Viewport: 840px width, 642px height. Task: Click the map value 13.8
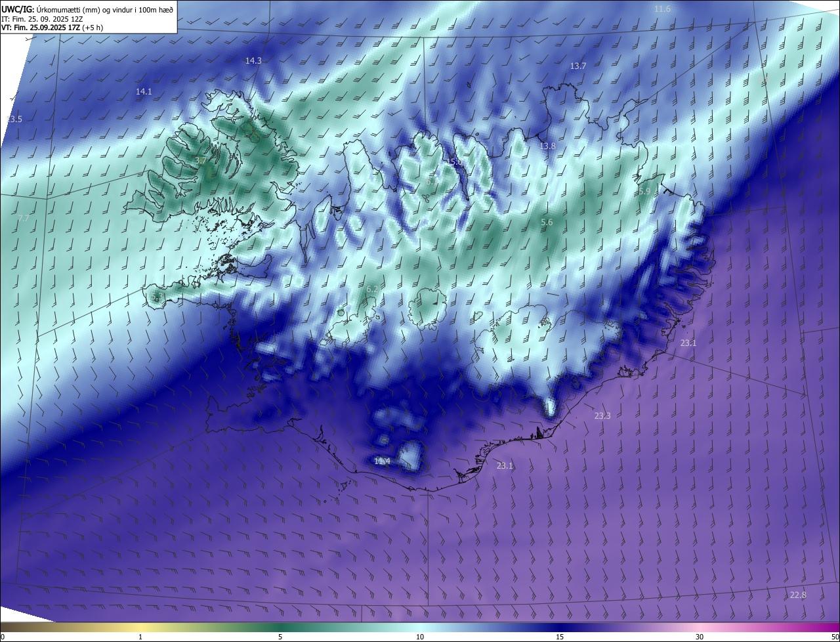tap(547, 146)
